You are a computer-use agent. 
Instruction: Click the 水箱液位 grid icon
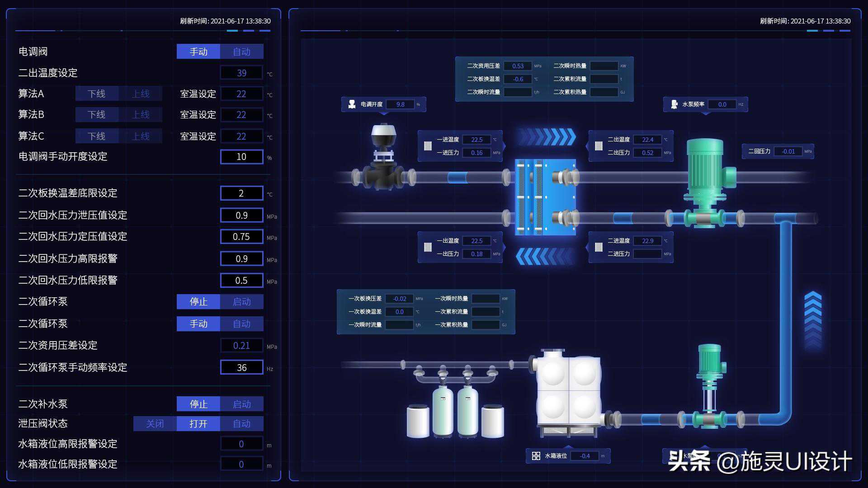point(536,456)
